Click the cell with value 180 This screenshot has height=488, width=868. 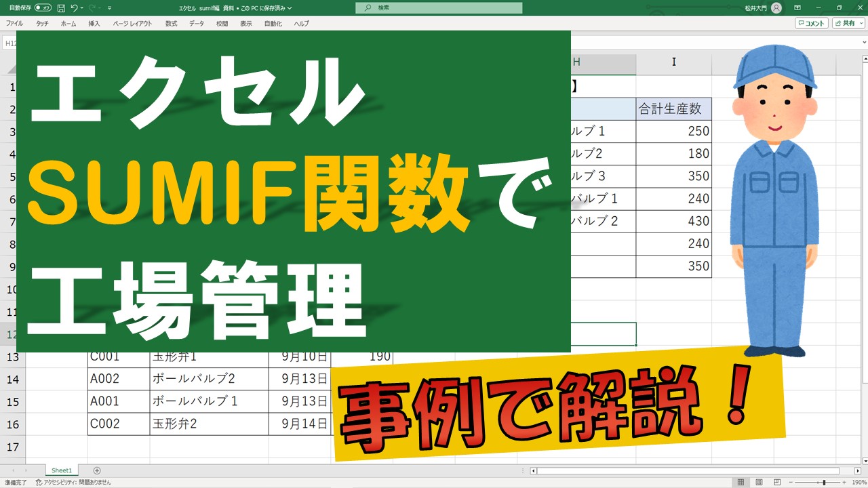point(674,153)
